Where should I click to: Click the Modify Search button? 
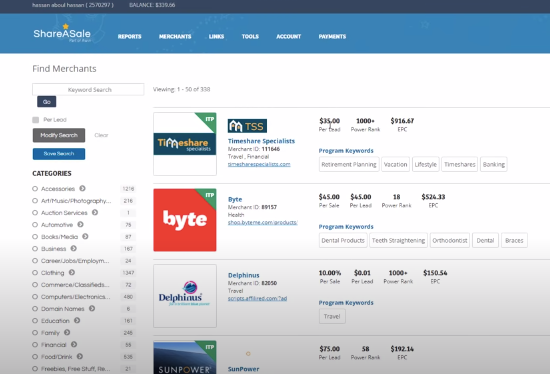(59, 135)
